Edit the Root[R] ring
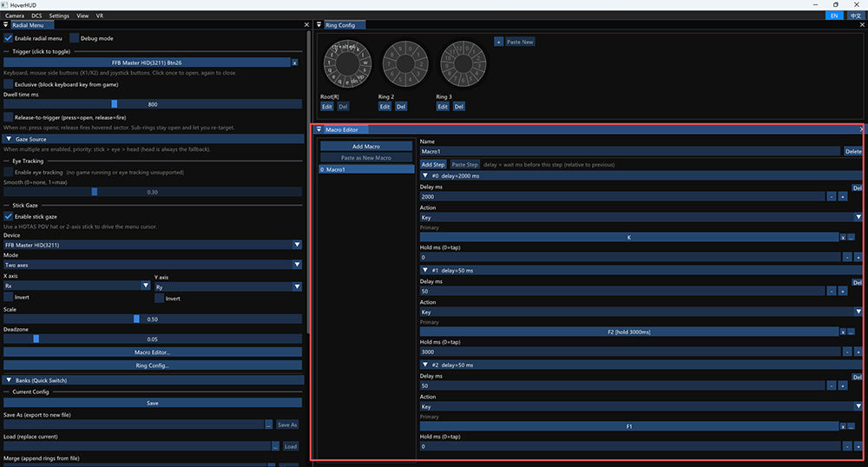This screenshot has width=868, height=467. pos(327,106)
